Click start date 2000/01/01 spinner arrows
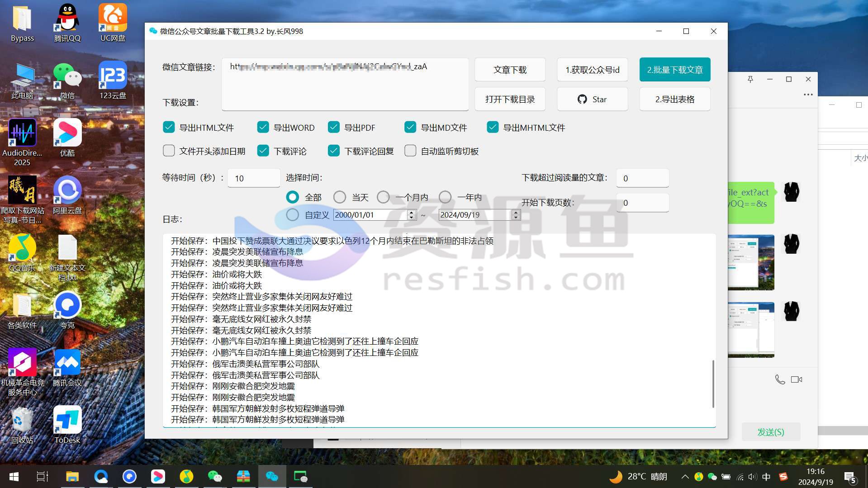Image resolution: width=868 pixels, height=488 pixels. tap(411, 215)
